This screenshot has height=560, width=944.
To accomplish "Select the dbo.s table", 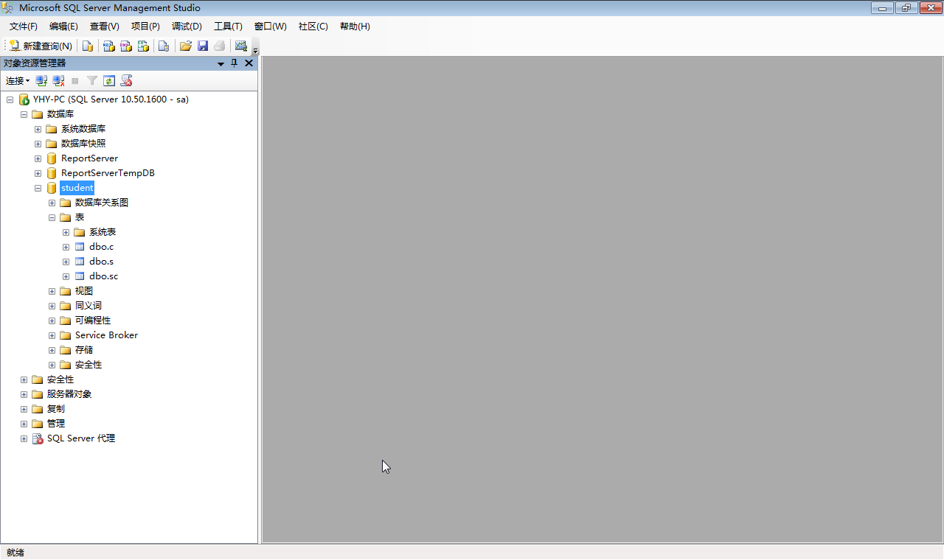I will [x=101, y=262].
